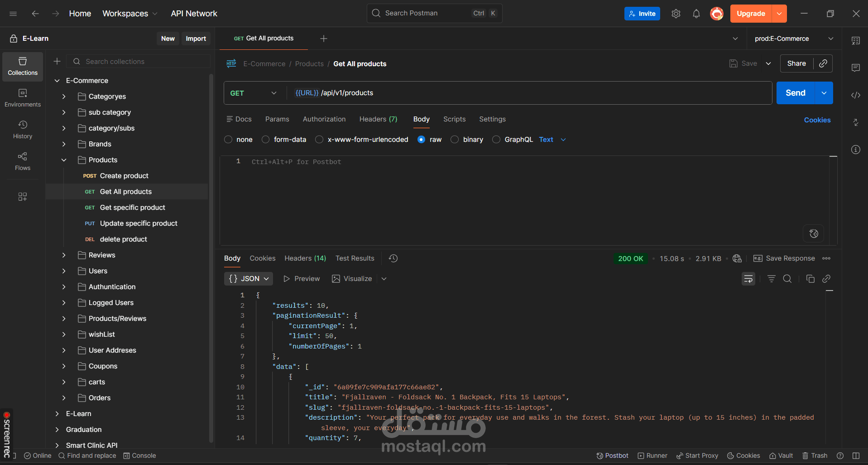The width and height of the screenshot is (868, 465).
Task: Click the Invite button
Action: pyautogui.click(x=642, y=14)
